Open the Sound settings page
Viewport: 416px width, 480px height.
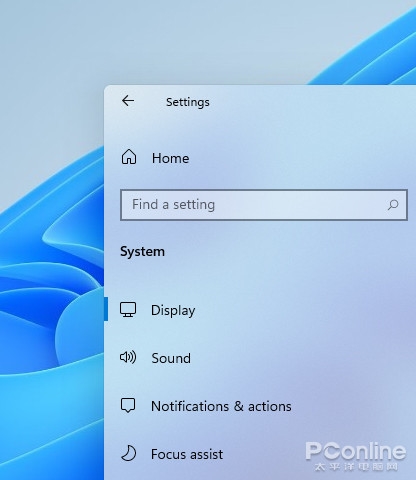(171, 358)
